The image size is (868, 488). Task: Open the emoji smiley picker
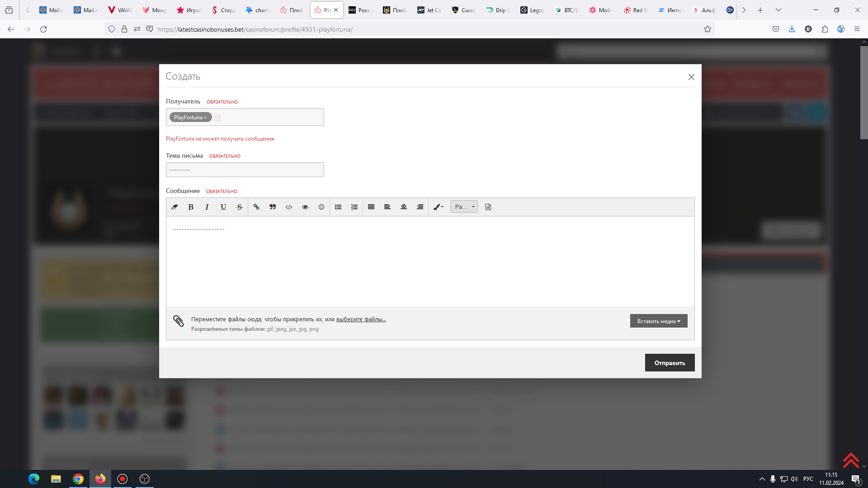pyautogui.click(x=321, y=207)
